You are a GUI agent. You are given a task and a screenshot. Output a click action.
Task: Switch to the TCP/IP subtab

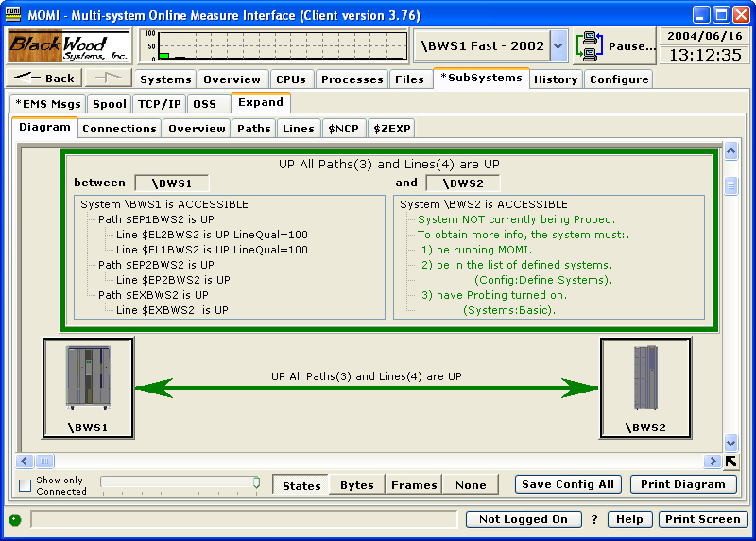pos(159,104)
